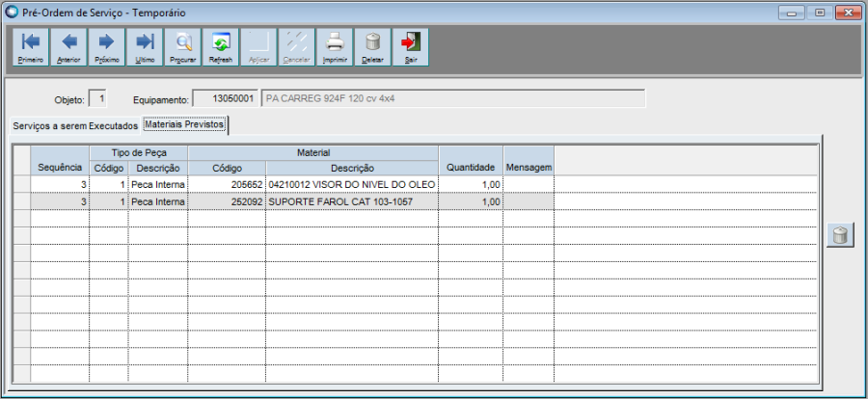Jump to last record with Último
Viewport: 868px width, 399px height.
point(145,47)
